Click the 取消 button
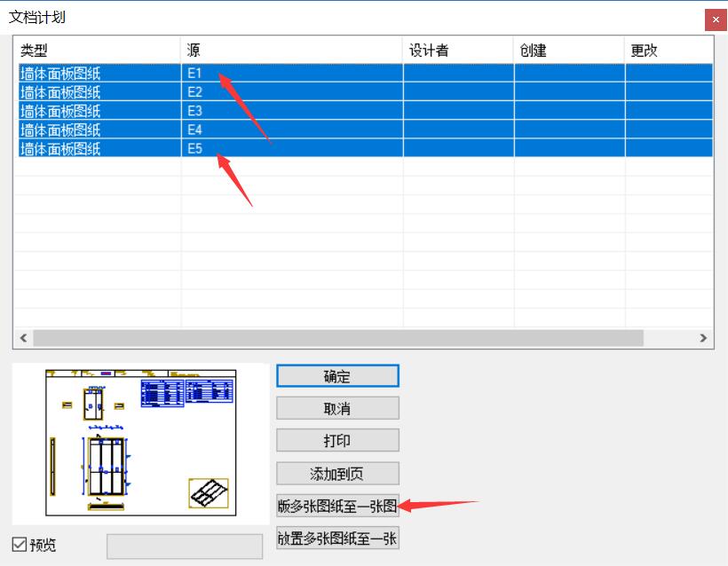728x566 pixels. [x=337, y=408]
